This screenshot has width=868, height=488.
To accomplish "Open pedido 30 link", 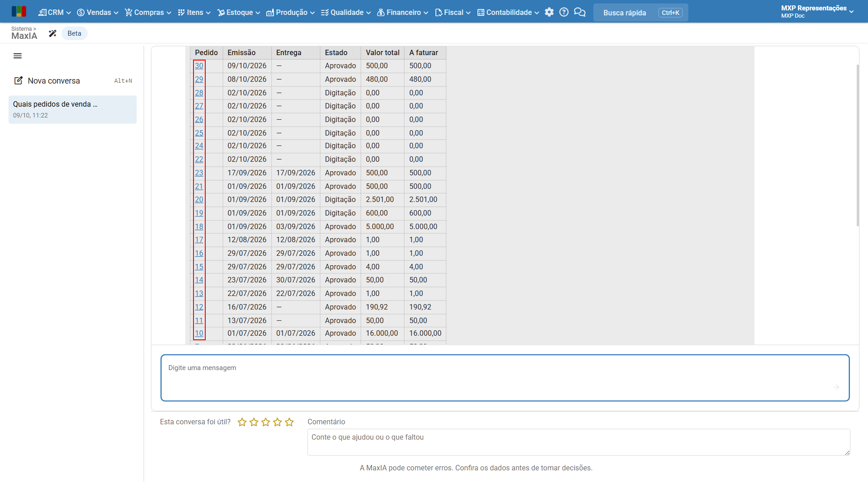I will pos(199,66).
